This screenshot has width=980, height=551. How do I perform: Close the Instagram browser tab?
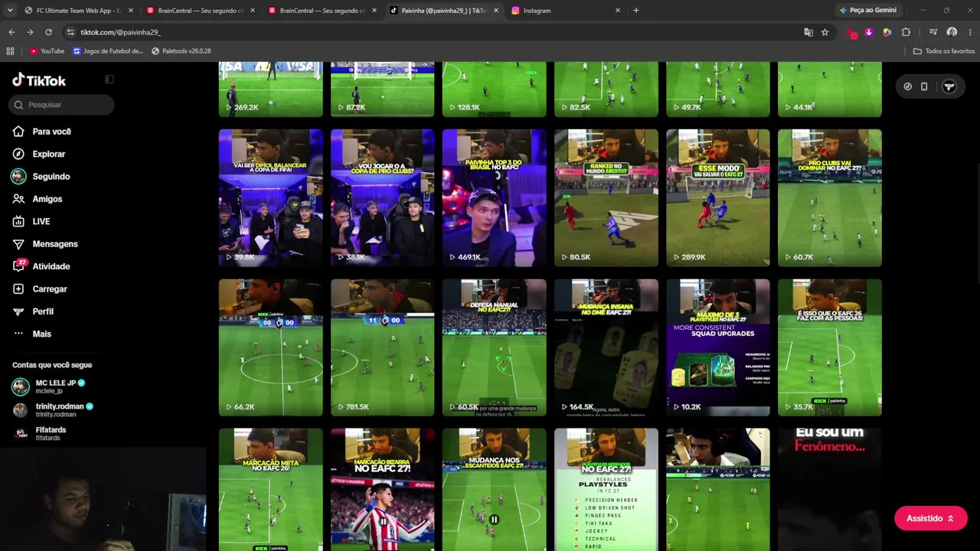pyautogui.click(x=618, y=11)
